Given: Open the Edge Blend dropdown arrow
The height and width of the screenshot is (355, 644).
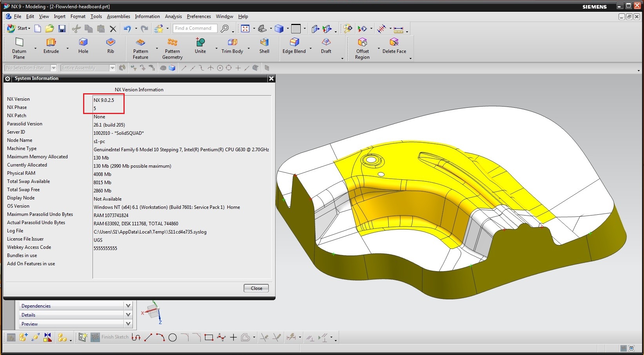Looking at the screenshot, I should [310, 49].
